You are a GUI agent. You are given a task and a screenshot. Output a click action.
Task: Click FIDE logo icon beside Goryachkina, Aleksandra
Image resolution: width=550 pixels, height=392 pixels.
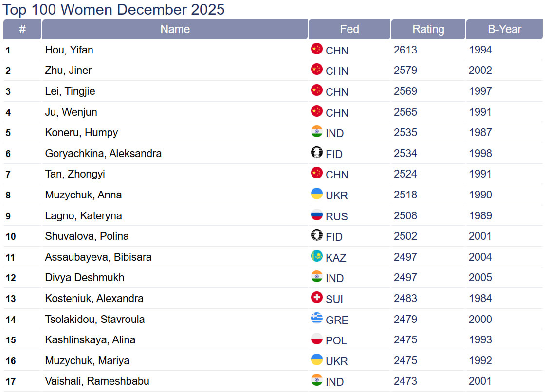tap(317, 152)
